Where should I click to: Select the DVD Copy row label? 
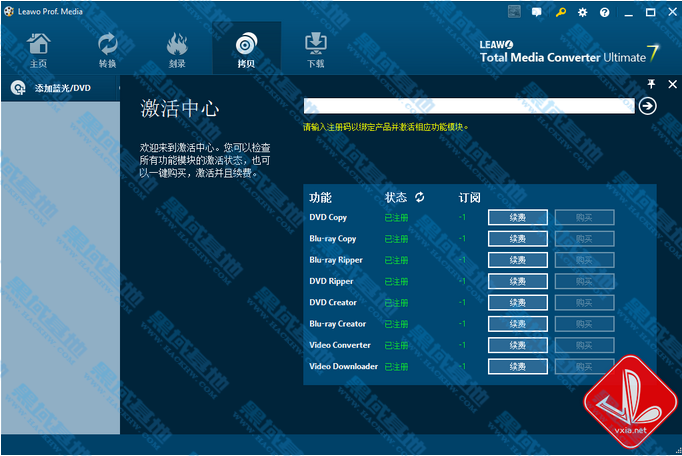pos(328,217)
